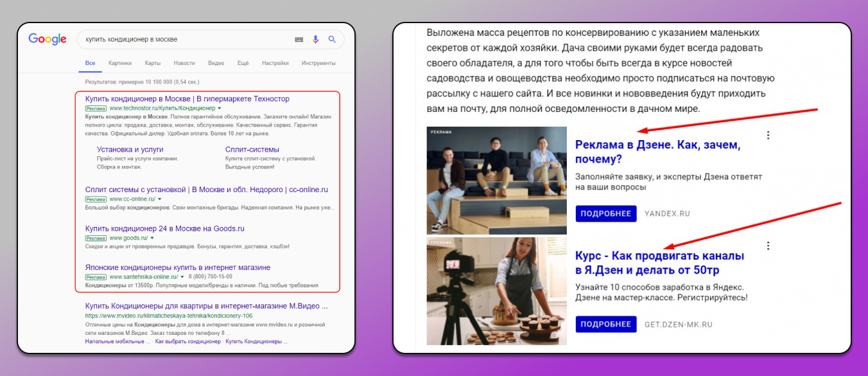
Task: Open the Установка и услуги sitelink
Action: (130, 149)
